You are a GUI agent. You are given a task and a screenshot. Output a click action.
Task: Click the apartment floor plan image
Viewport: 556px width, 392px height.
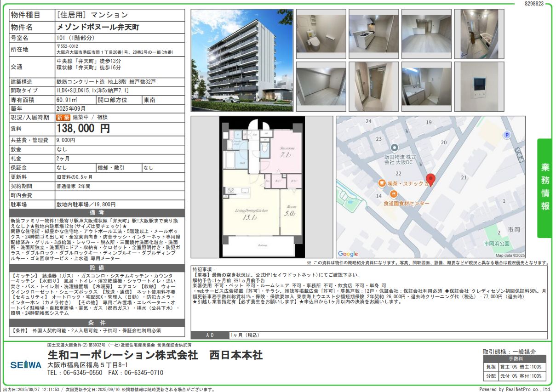coord(262,187)
